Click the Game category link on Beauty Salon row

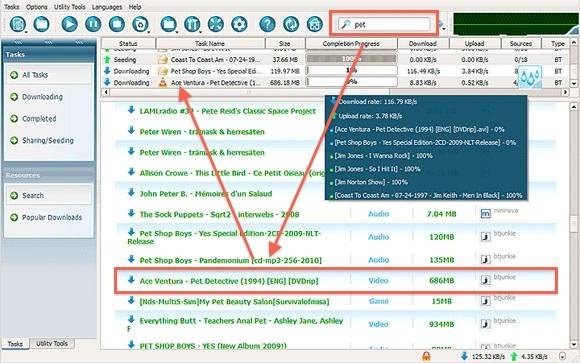coord(379,301)
